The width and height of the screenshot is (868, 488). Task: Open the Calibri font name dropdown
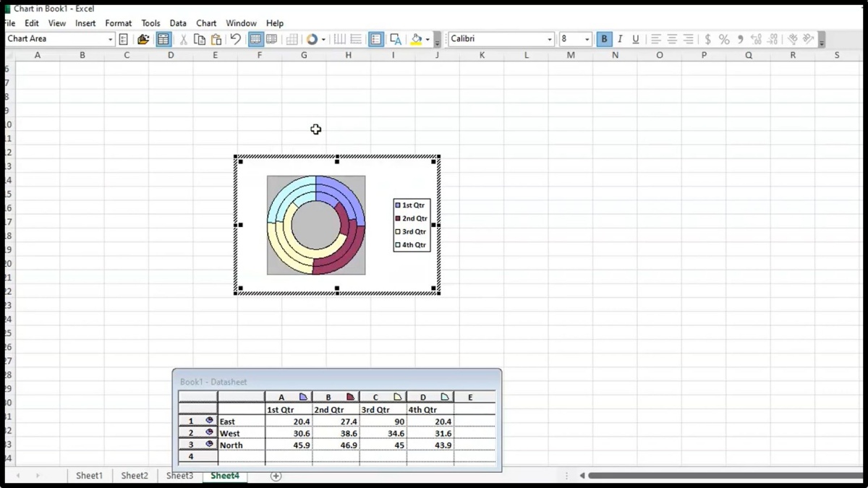[548, 39]
